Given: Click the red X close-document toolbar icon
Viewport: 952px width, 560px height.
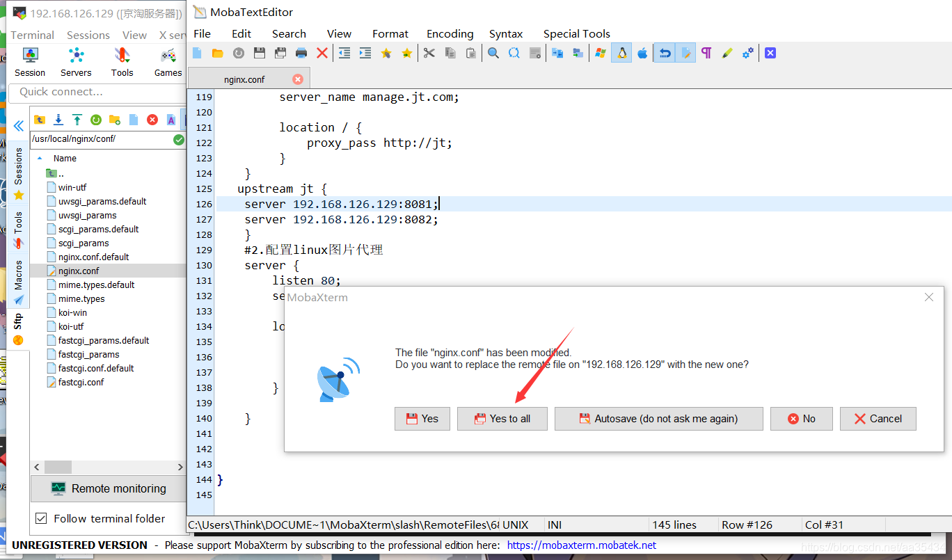Looking at the screenshot, I should pyautogui.click(x=322, y=53).
